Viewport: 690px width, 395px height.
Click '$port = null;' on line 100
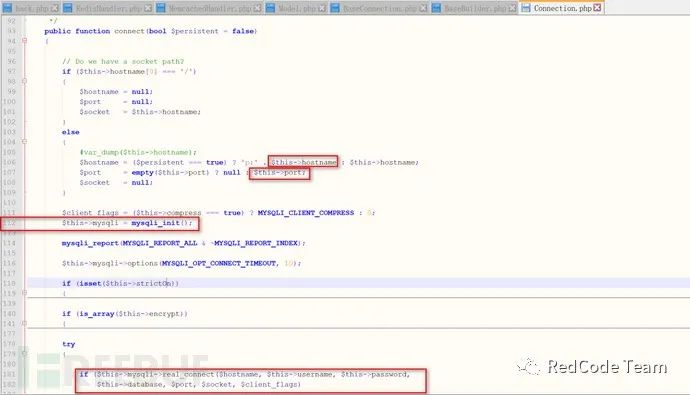coord(116,102)
